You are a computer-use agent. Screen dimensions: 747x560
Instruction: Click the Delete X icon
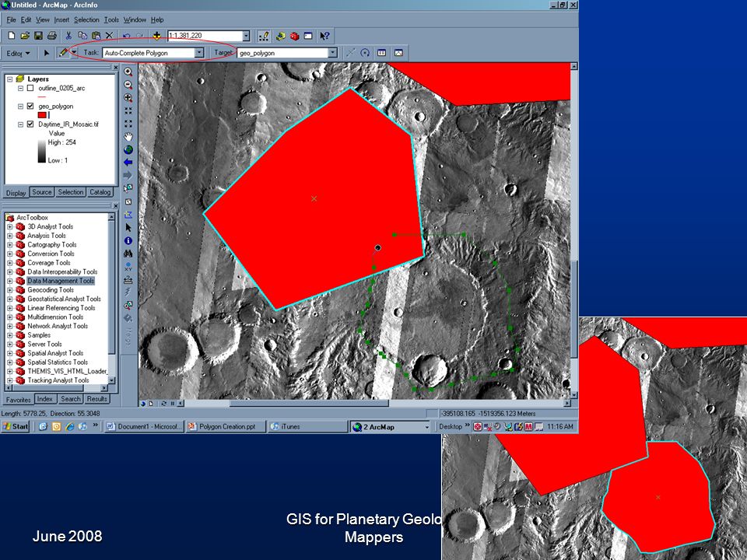point(109,36)
